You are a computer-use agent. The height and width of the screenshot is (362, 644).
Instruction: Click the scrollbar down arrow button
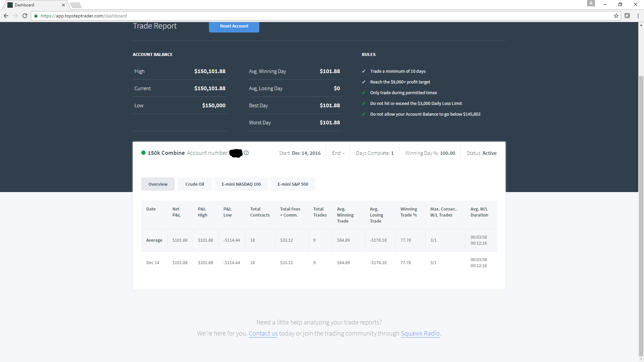(x=641, y=359)
